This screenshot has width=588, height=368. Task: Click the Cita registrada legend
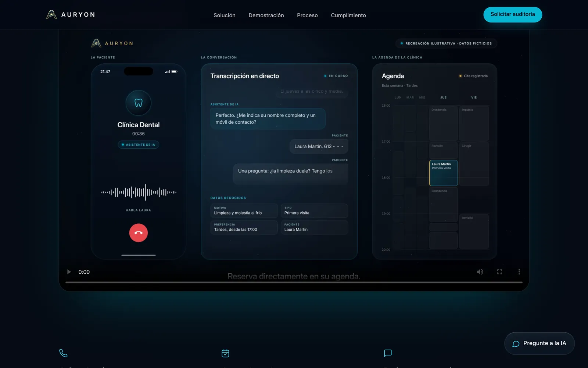click(473, 76)
